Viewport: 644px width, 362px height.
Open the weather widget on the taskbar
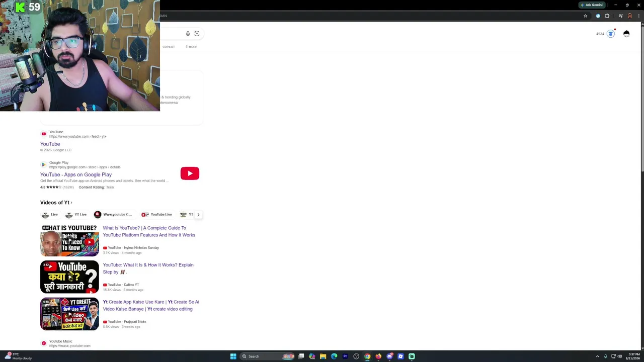19,356
